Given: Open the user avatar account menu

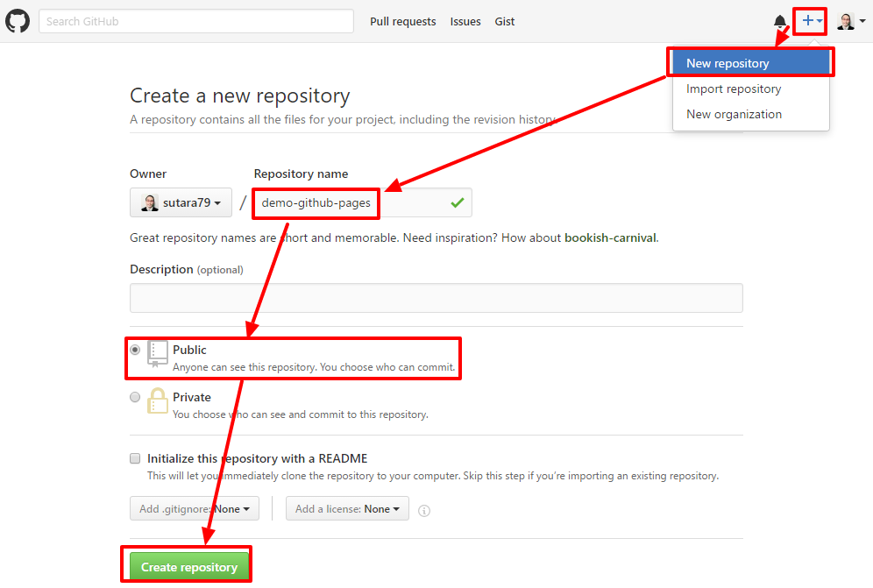Looking at the screenshot, I should (851, 21).
